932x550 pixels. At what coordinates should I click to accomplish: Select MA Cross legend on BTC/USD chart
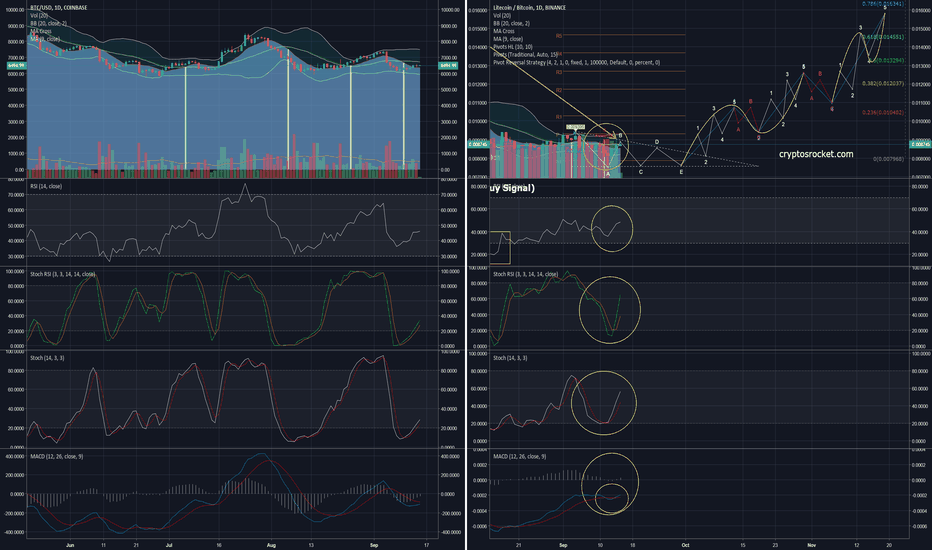41,31
